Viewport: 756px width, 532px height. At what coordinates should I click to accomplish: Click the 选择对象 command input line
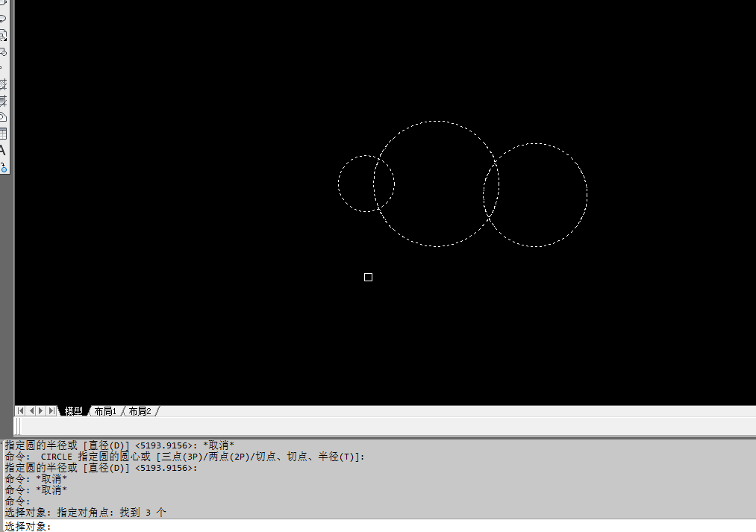tap(380, 526)
